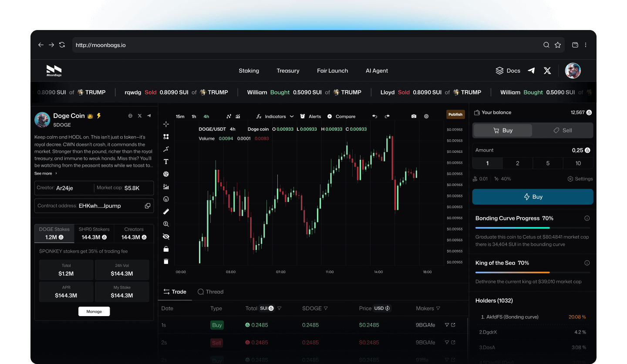627x364 pixels.
Task: Click the MoonBags logo
Action: point(54,71)
